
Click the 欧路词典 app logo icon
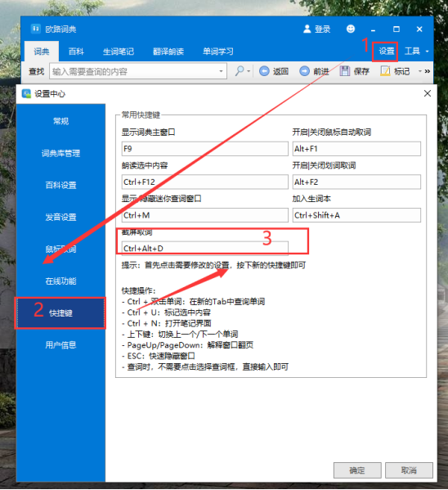point(36,29)
